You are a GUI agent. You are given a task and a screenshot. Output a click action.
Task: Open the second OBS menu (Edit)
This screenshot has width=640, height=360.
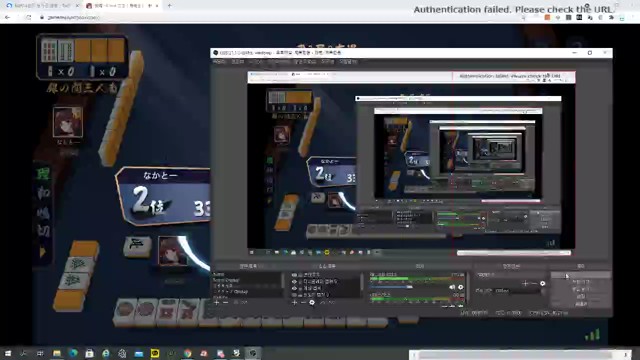coord(238,62)
